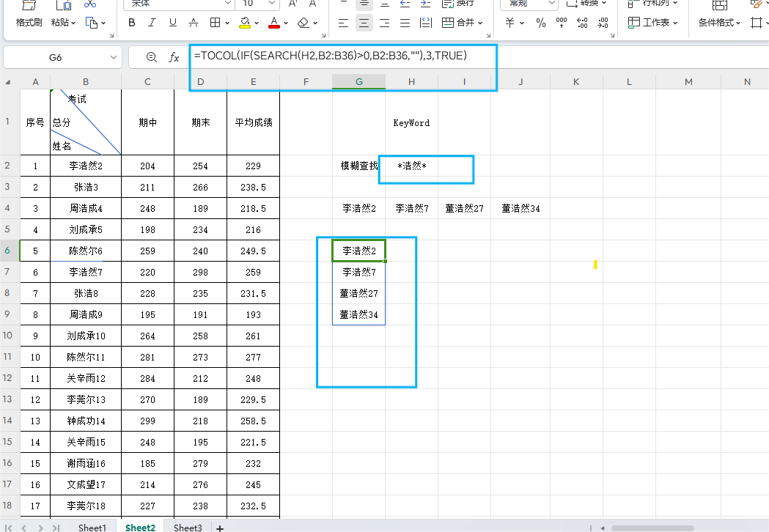Image resolution: width=769 pixels, height=532 pixels.
Task: Select column C header
Action: coord(147,82)
